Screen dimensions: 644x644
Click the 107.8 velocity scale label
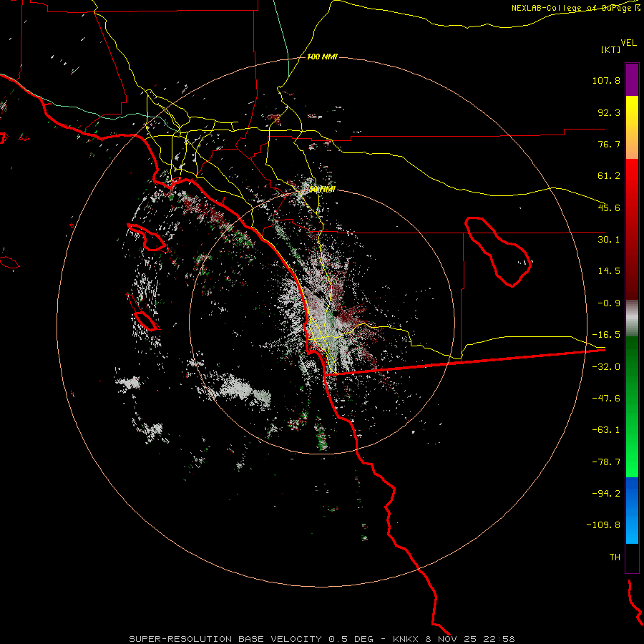point(606,80)
